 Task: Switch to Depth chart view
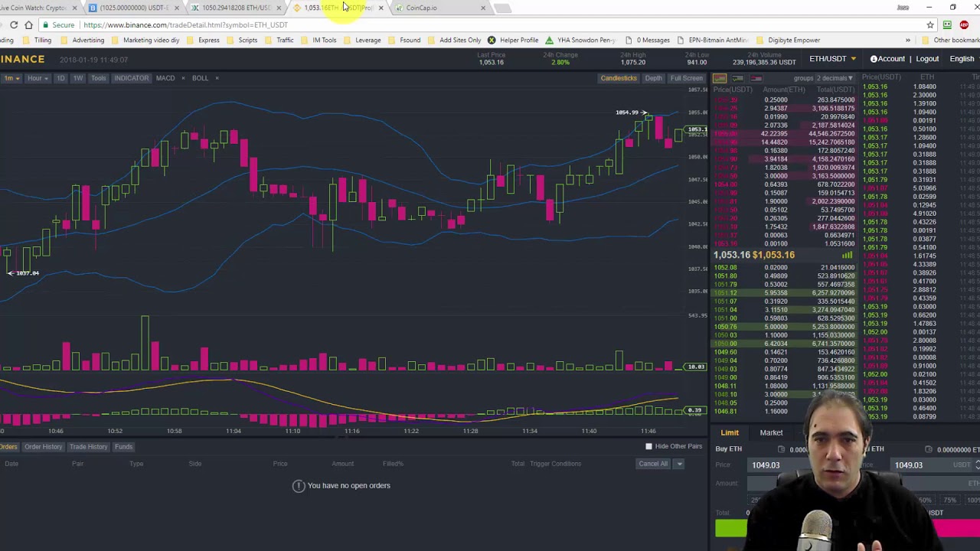[x=653, y=78]
